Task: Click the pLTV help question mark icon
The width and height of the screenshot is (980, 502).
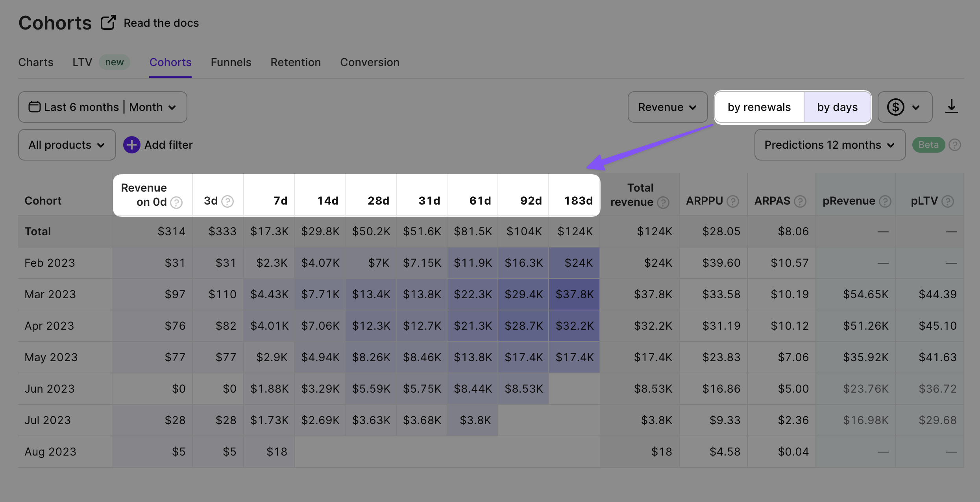Action: pos(948,201)
